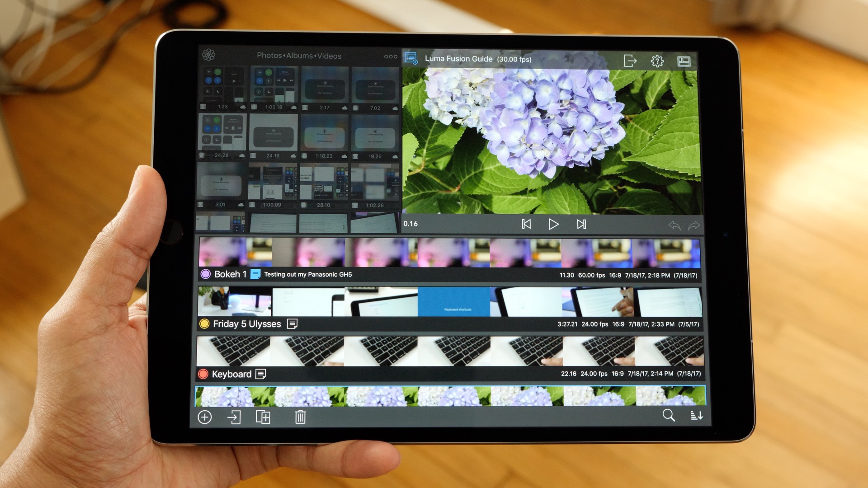Select the 1.23 video clip
This screenshot has height=488, width=868.
[x=223, y=88]
